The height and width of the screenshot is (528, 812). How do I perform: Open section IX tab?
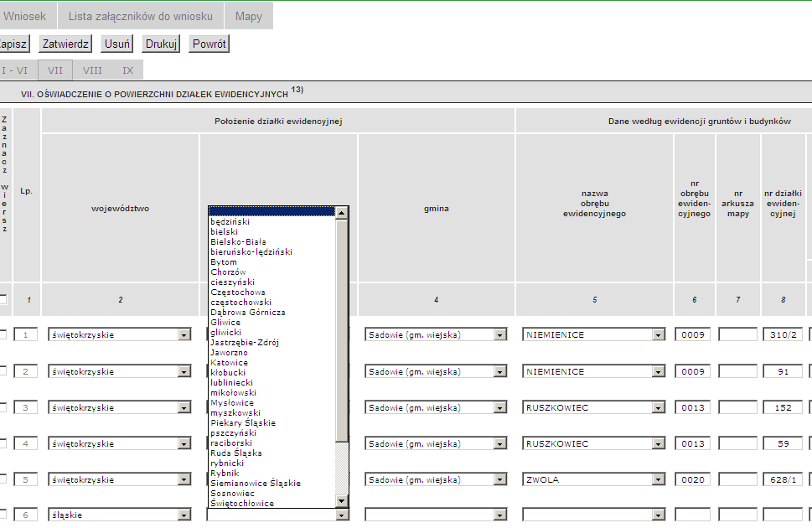click(127, 70)
